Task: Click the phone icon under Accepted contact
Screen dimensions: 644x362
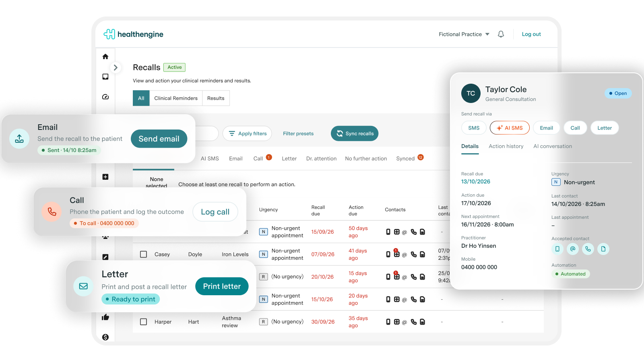Action: pyautogui.click(x=588, y=249)
